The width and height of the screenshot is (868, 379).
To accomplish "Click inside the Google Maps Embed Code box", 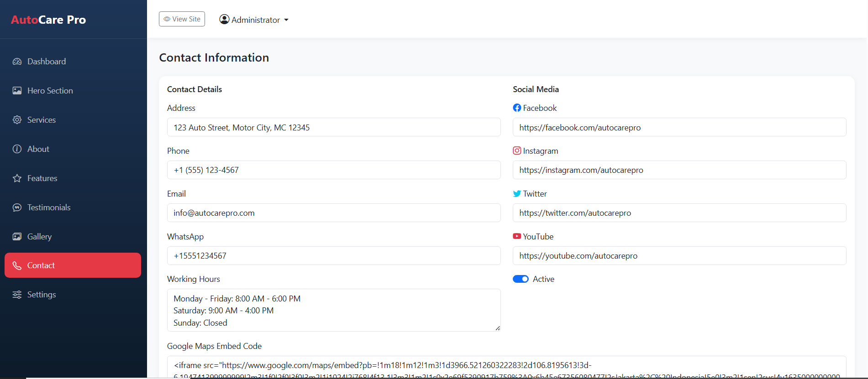I will pos(506,368).
